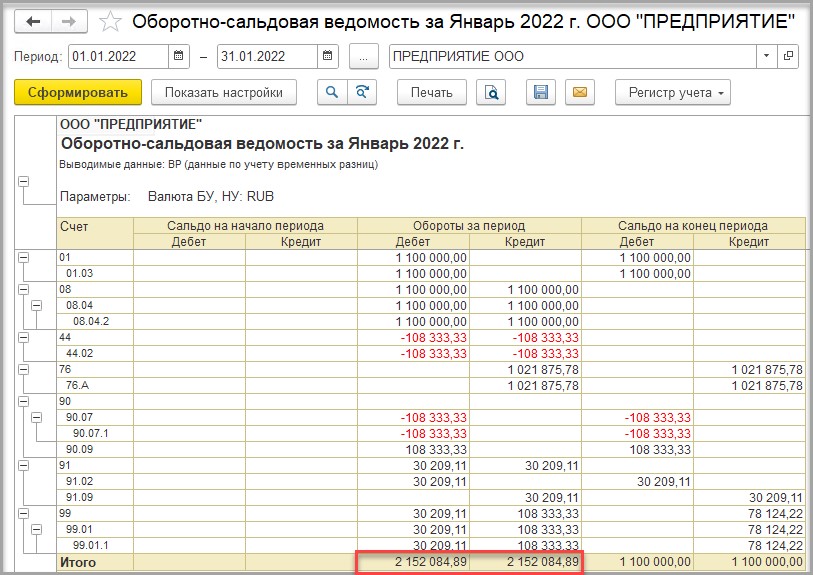
Task: Select account cell 99.01.1
Action: [95, 545]
